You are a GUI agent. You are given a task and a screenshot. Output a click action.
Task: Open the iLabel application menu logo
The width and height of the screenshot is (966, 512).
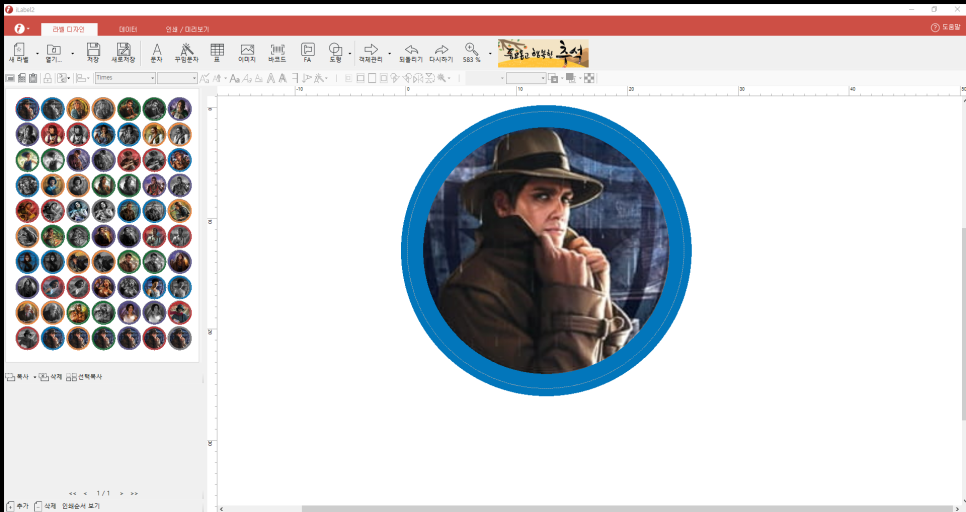(19, 28)
